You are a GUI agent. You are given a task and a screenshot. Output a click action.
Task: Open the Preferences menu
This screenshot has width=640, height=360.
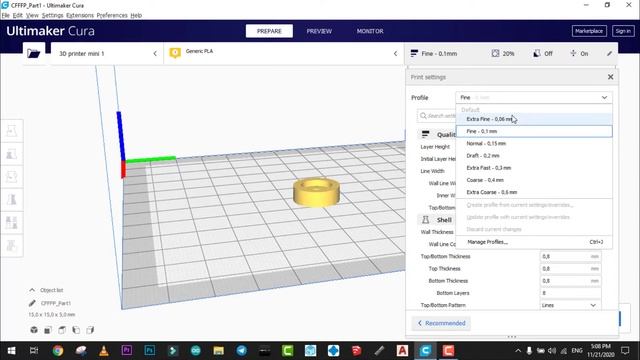(x=112, y=16)
